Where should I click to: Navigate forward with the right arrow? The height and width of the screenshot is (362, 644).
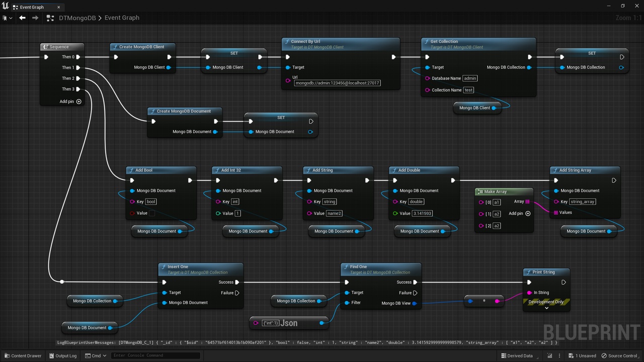35,18
